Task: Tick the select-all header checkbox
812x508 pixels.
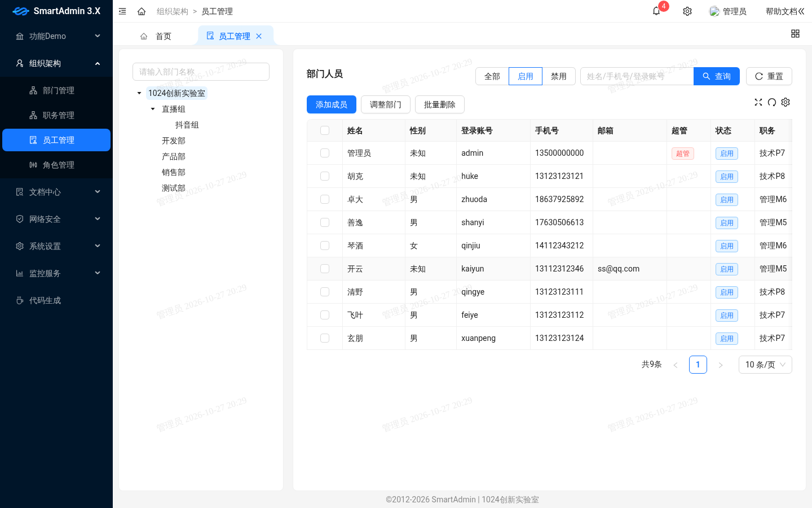Action: point(325,130)
